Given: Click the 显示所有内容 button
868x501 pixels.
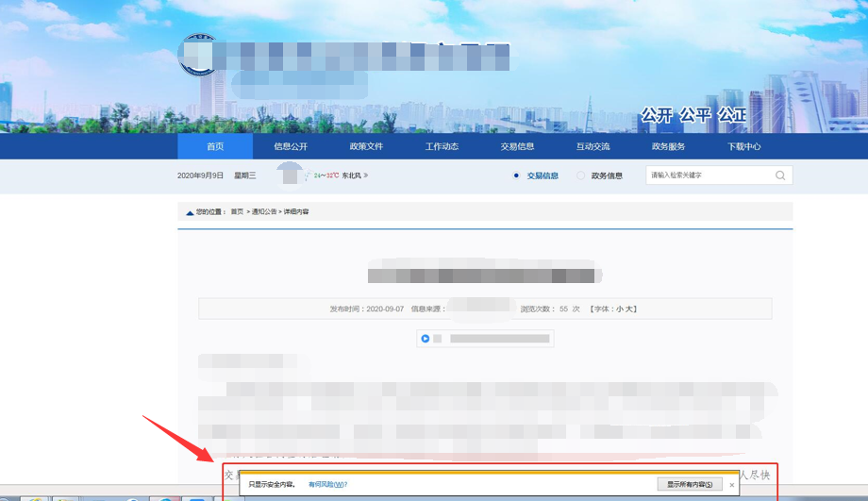Looking at the screenshot, I should click(690, 484).
